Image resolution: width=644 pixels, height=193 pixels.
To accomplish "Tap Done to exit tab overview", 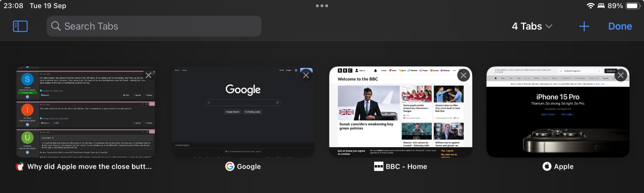I will (620, 26).
